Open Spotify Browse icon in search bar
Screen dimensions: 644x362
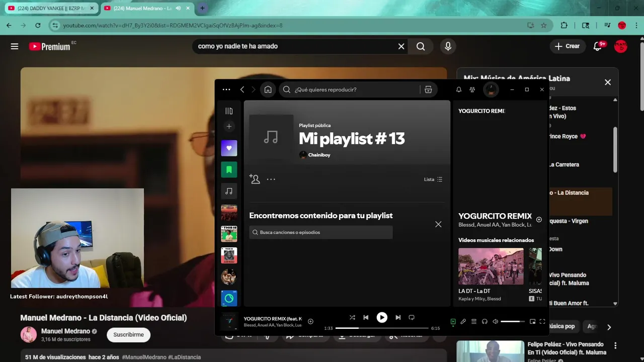pos(428,89)
